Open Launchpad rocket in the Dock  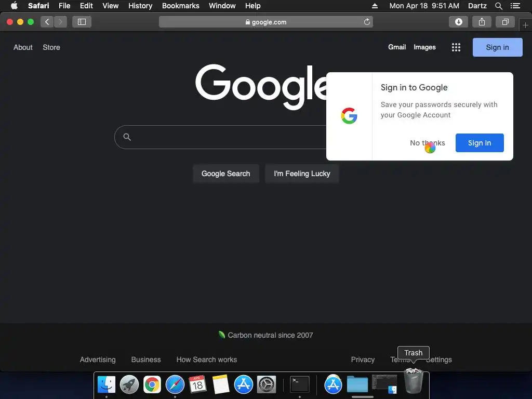coord(129,385)
